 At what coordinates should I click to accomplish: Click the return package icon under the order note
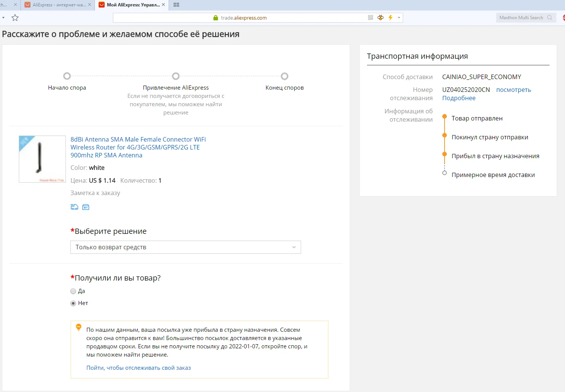click(86, 207)
